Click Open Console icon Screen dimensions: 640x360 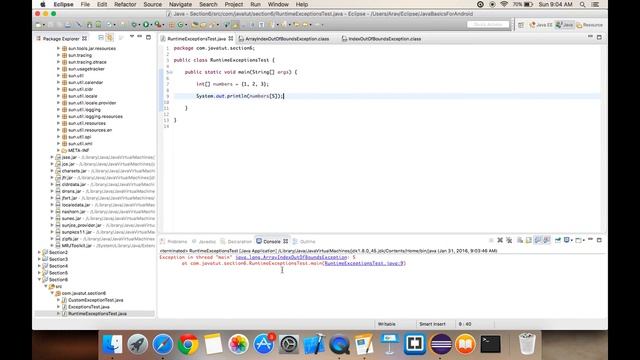(578, 240)
